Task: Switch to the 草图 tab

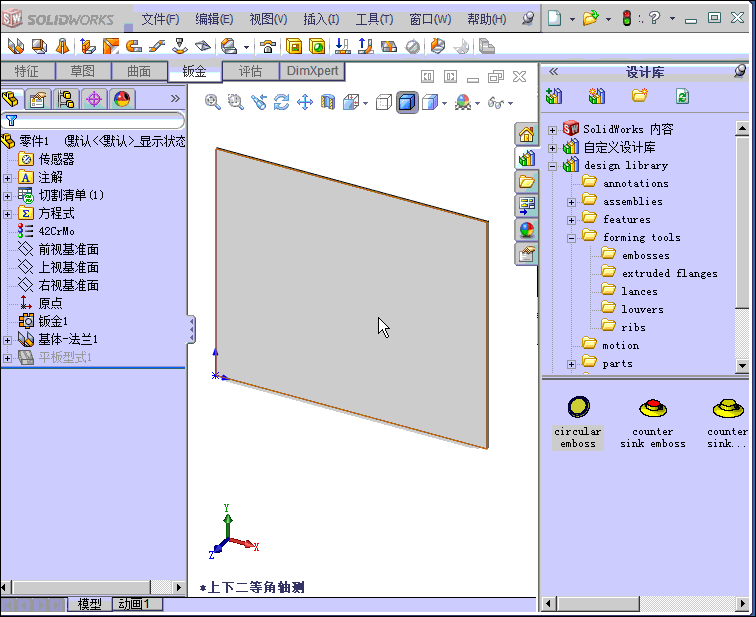Action: [x=83, y=71]
